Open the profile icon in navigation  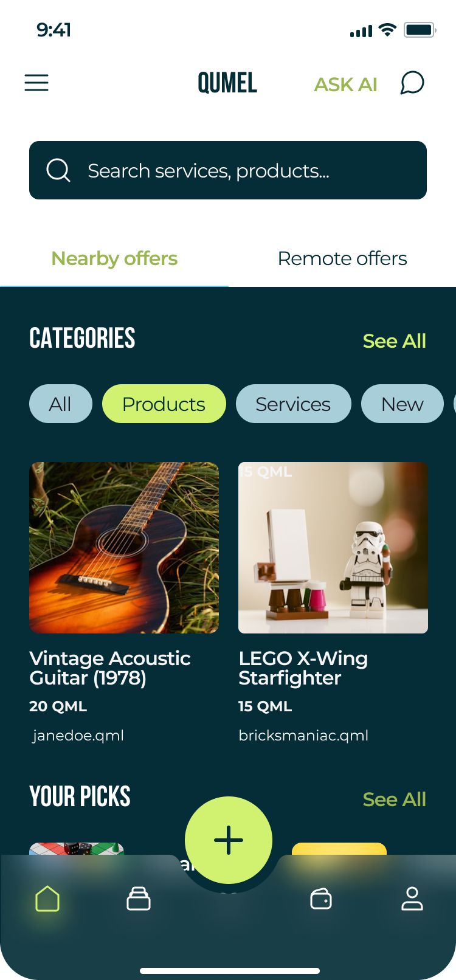tap(412, 899)
